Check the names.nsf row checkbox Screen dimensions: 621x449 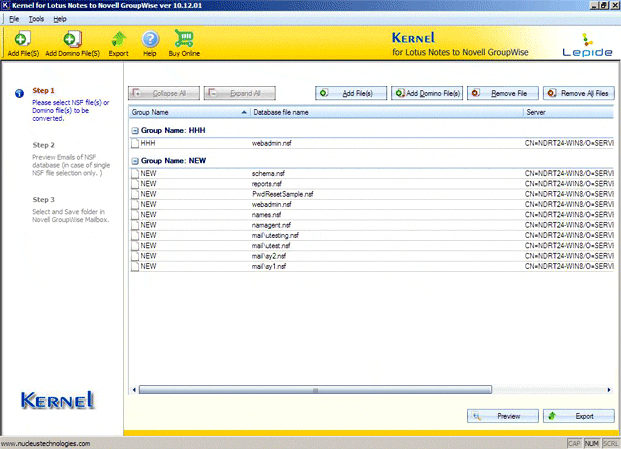(135, 215)
